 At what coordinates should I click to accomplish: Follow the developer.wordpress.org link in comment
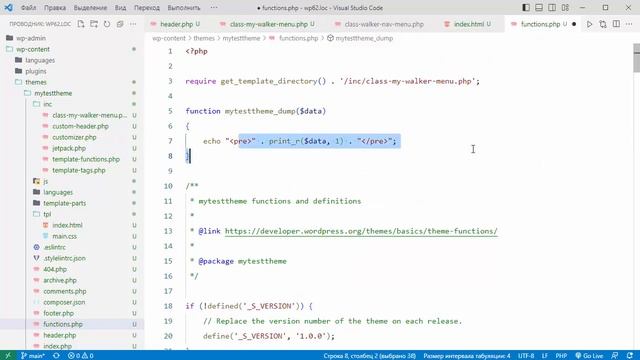point(361,231)
